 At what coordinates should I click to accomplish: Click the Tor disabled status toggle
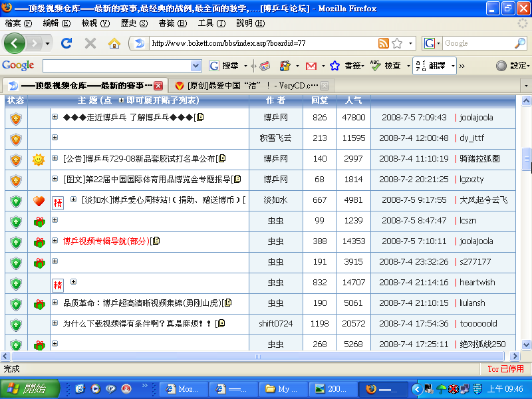[x=505, y=368]
